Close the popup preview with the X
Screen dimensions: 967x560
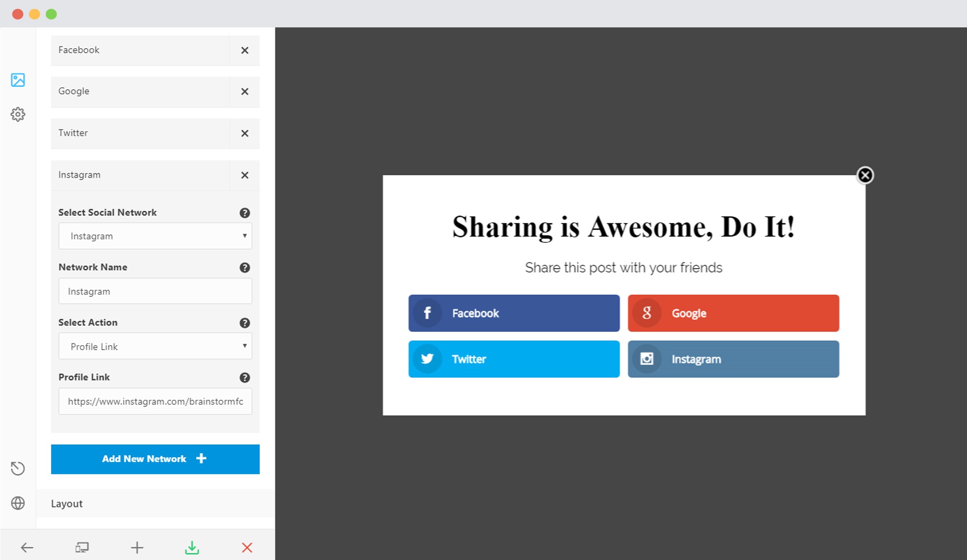(x=865, y=176)
